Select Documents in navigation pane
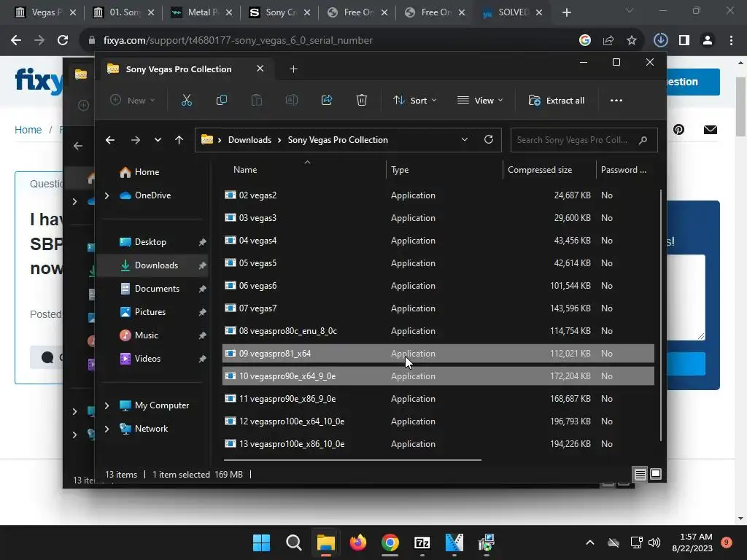 point(153,289)
